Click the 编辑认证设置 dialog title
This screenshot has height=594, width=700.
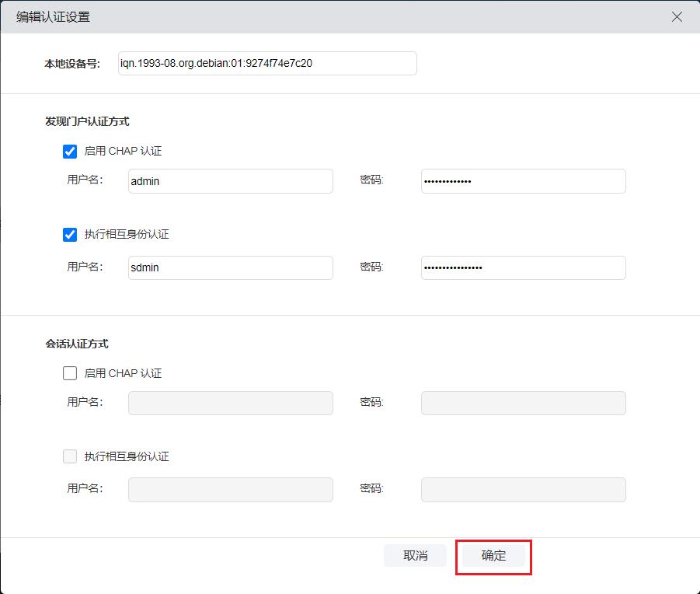point(53,16)
